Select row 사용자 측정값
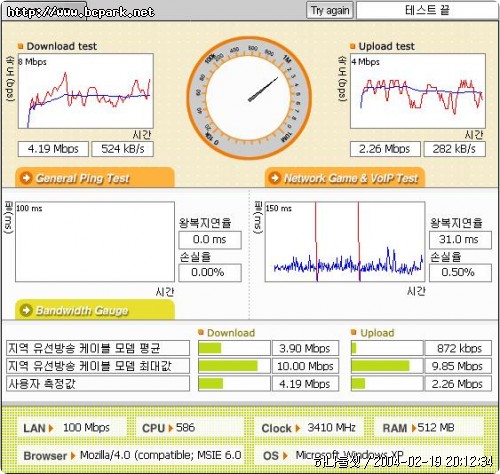500x474 pixels. pos(98,384)
